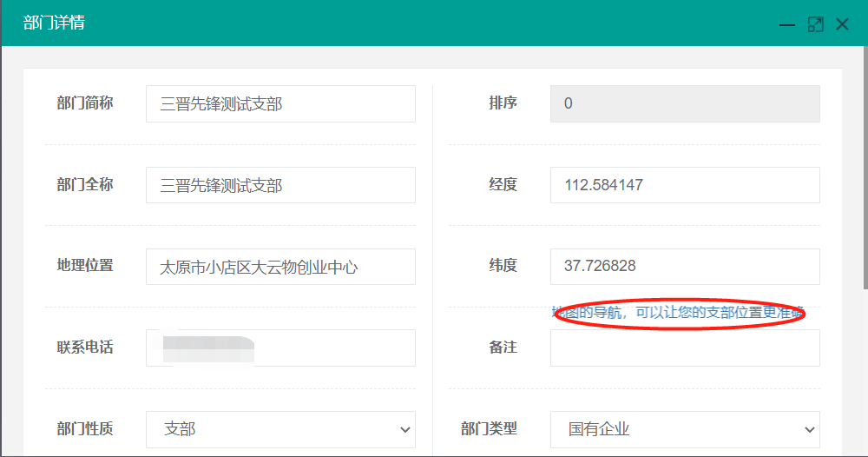Screen dimensions: 868x457
Task: Click the disabled 排序 field
Action: (x=685, y=103)
